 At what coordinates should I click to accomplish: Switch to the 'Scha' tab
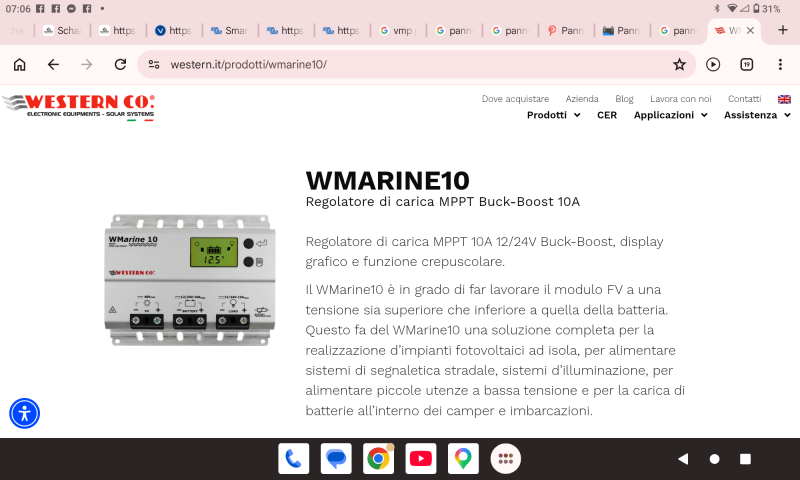[62, 31]
